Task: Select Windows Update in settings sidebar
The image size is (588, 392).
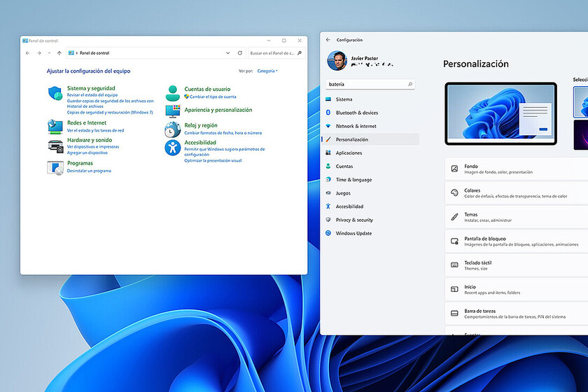Action: click(x=353, y=233)
